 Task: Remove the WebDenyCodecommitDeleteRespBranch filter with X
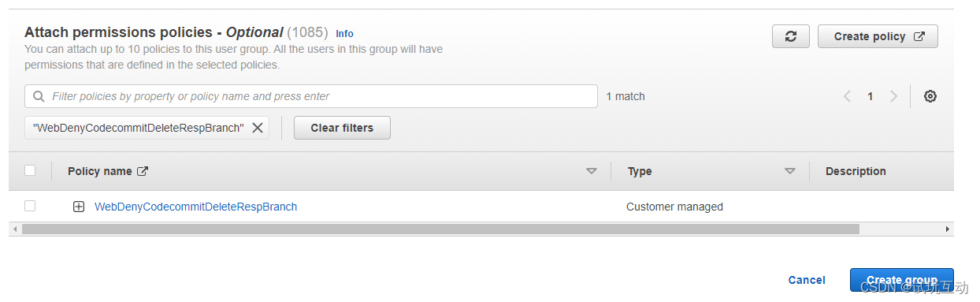pyautogui.click(x=258, y=128)
